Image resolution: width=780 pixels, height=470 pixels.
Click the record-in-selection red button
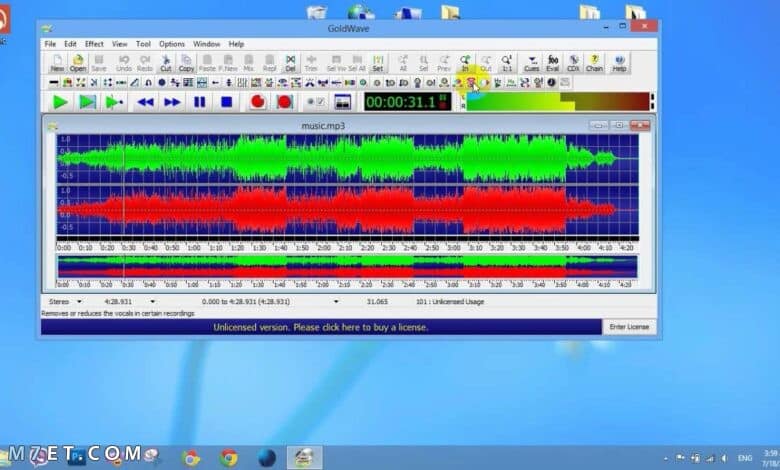pos(284,102)
